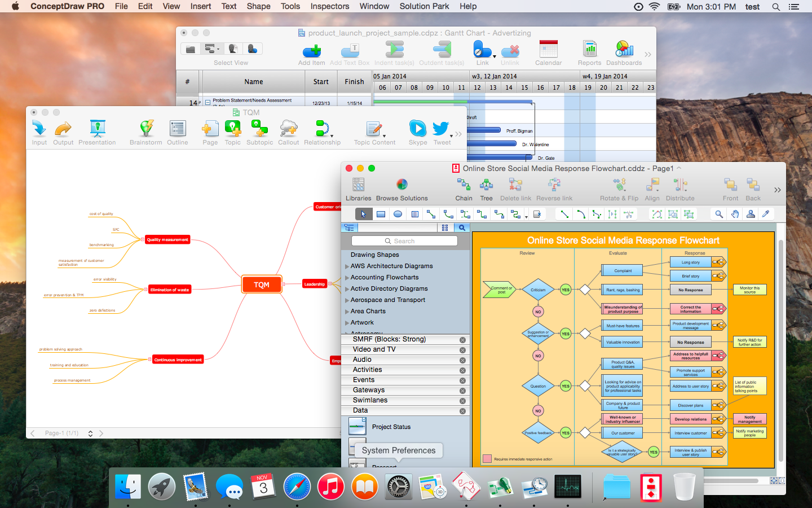Select the zoom magnifier tool
The width and height of the screenshot is (812, 508).
coord(719,214)
